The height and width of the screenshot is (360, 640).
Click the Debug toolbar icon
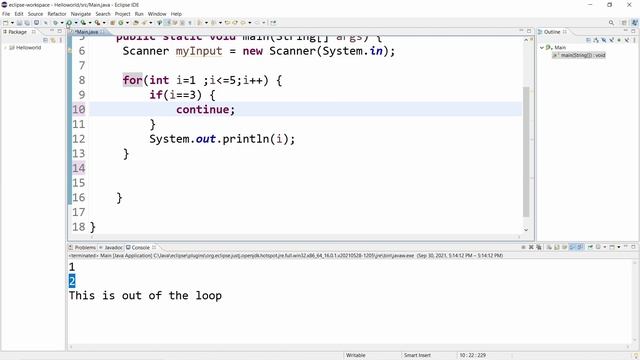[55, 23]
